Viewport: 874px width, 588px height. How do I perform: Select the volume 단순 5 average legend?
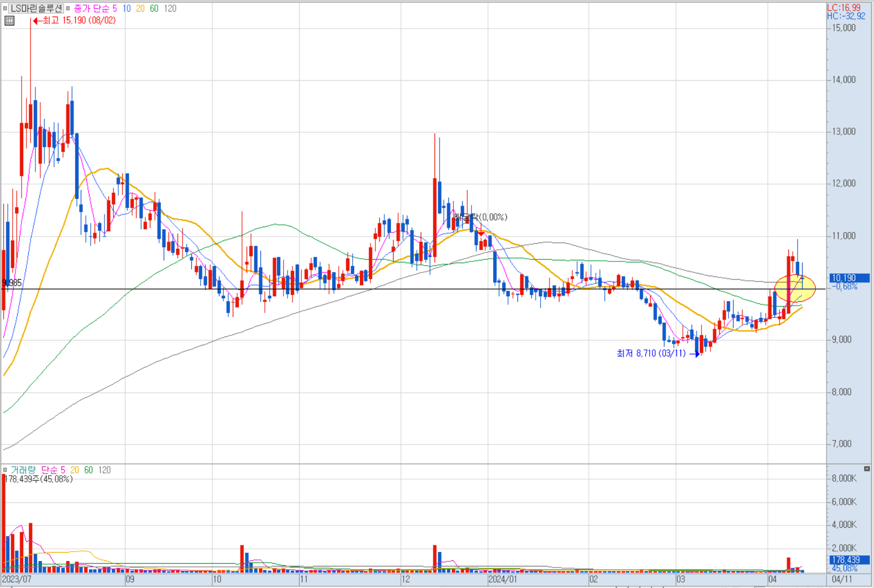pos(53,470)
